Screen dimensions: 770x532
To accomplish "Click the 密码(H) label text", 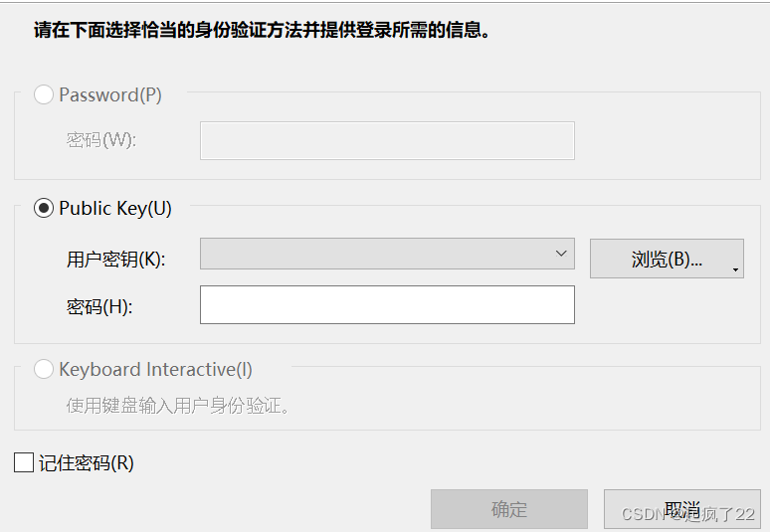I will (99, 307).
